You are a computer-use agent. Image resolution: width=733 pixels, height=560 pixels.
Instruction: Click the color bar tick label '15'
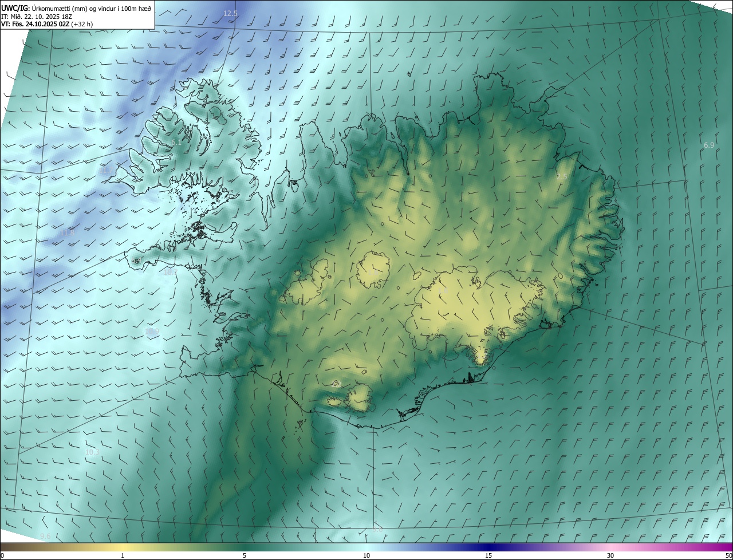tap(488, 555)
